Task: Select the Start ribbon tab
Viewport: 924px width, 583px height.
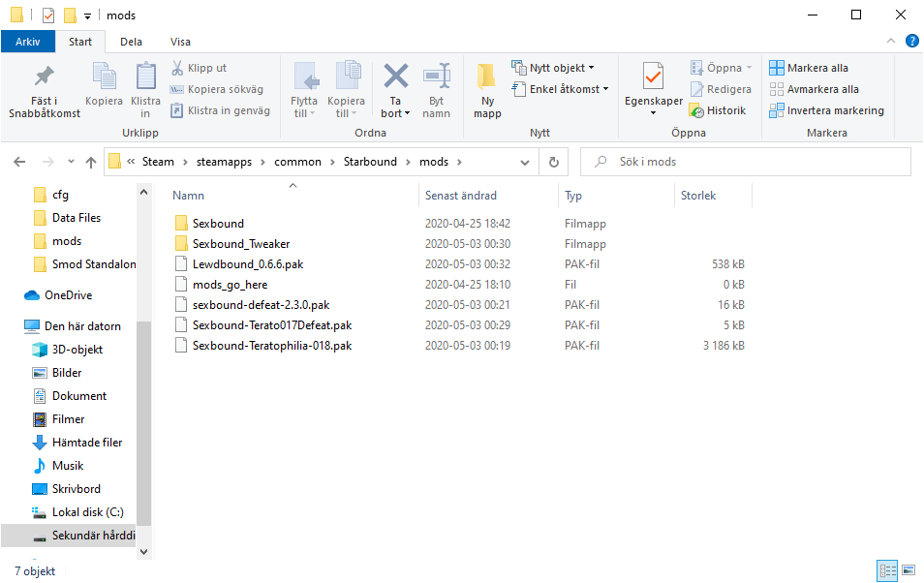Action: pyautogui.click(x=80, y=42)
